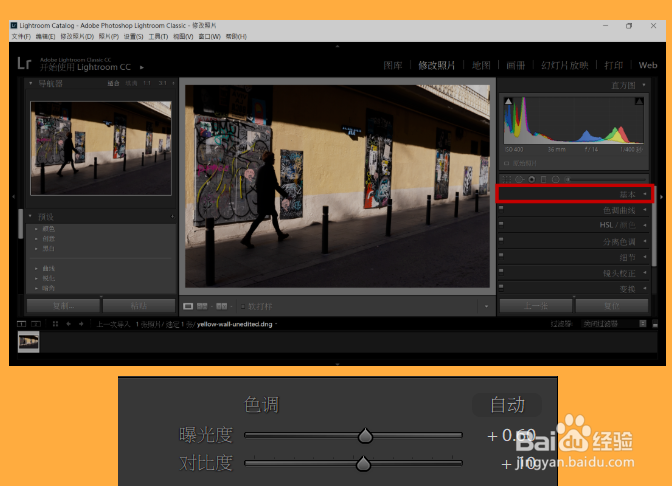
Task: Collapse the left panel with the edge arrow
Action: pos(13,197)
